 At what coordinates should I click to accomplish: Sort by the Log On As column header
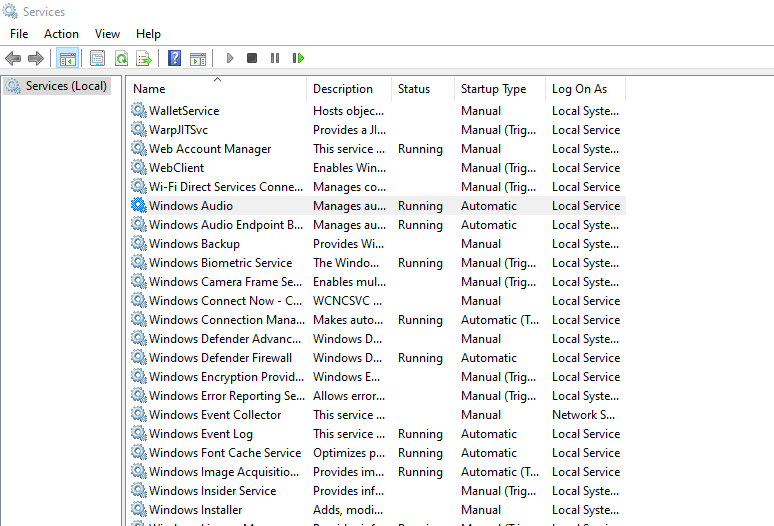click(585, 89)
